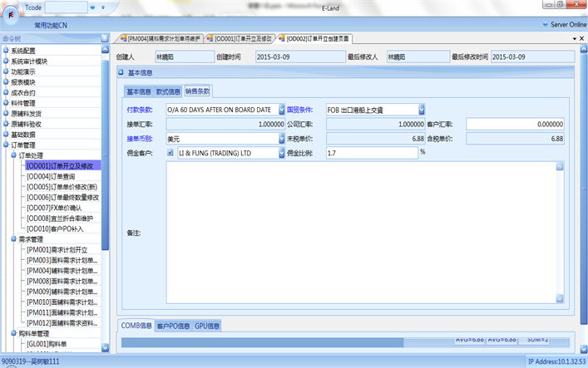This screenshot has height=368, width=588.
Task: Collapse the 命令树 panel via header icon
Action: tap(105, 38)
